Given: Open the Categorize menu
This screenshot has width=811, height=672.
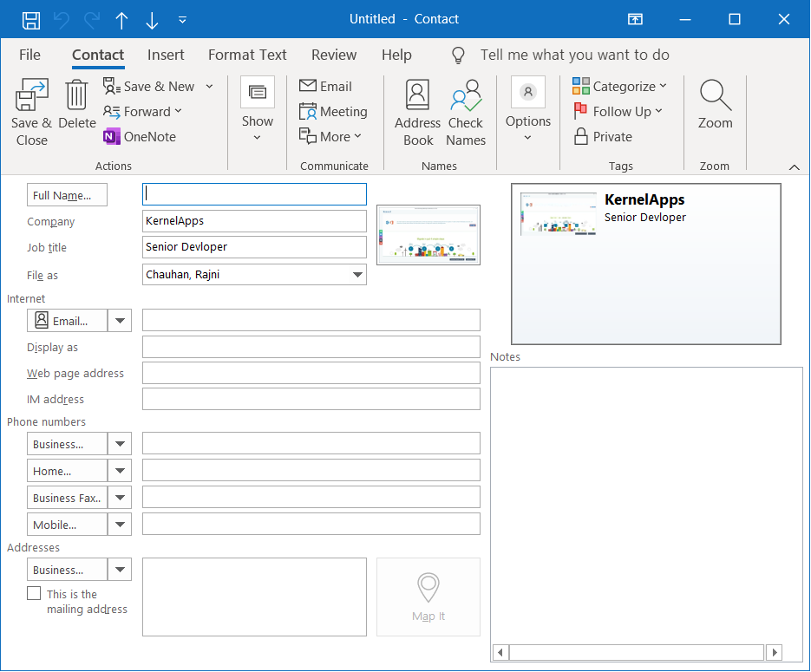Looking at the screenshot, I should [619, 87].
